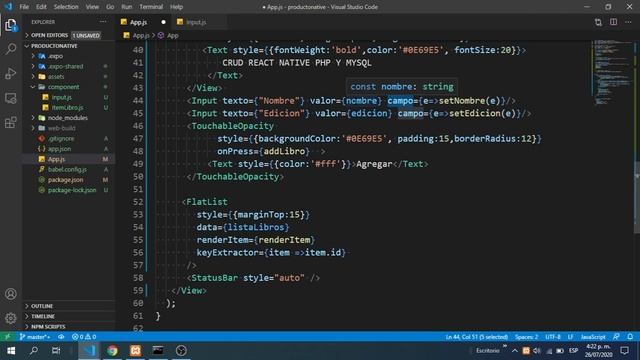Click the master branch indicator
This screenshot has width=640, height=360.
(35, 337)
